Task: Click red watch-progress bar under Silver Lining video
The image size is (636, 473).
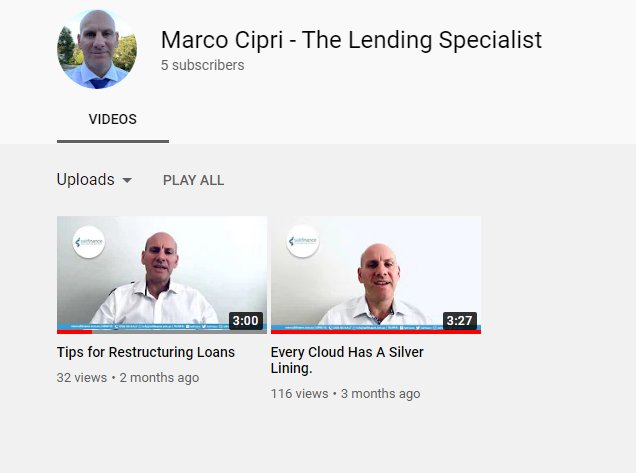Action: tap(376, 332)
